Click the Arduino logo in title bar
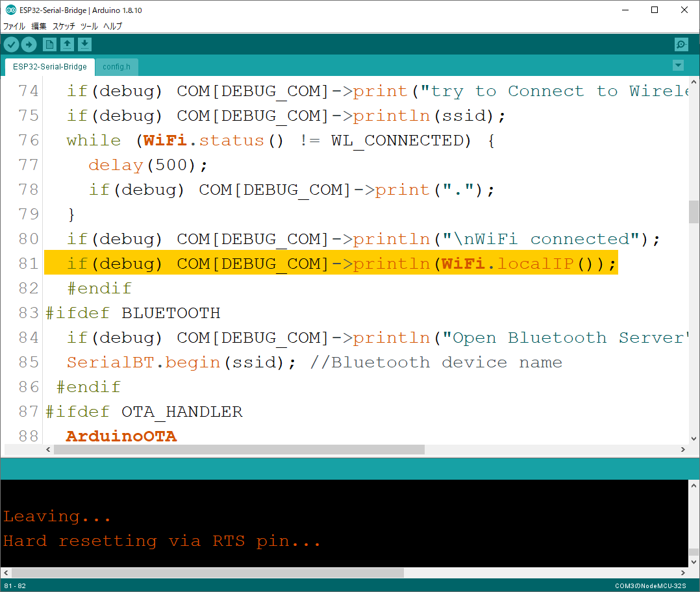 pos(10,10)
